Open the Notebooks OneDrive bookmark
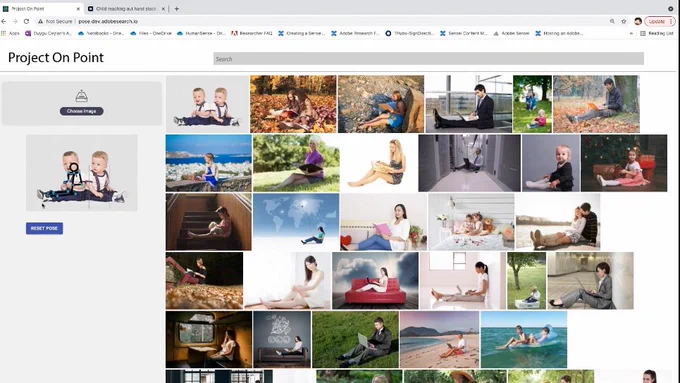Screen dimensions: 680x383 click(x=101, y=33)
